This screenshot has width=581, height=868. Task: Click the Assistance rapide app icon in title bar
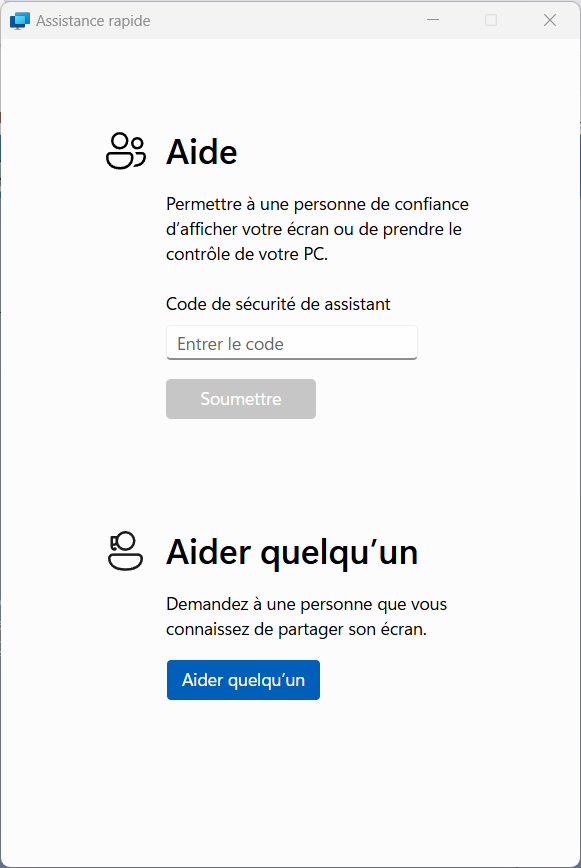pyautogui.click(x=19, y=20)
